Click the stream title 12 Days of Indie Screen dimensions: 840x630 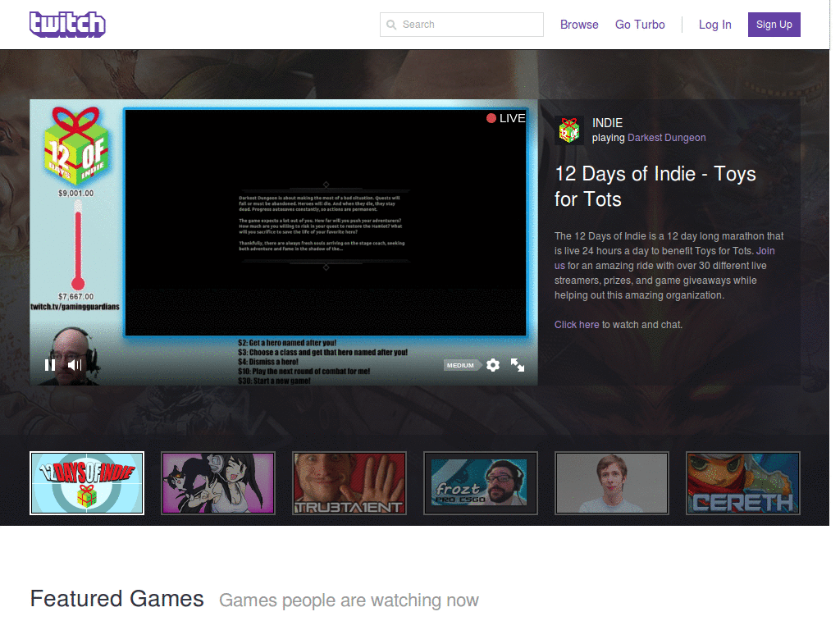pos(655,186)
